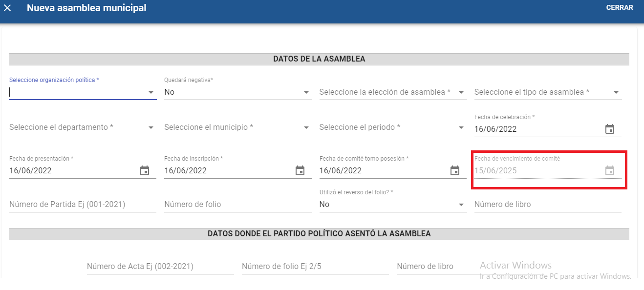The height and width of the screenshot is (290, 644).
Task: Close the dialog with the X icon
Action: coord(7,8)
